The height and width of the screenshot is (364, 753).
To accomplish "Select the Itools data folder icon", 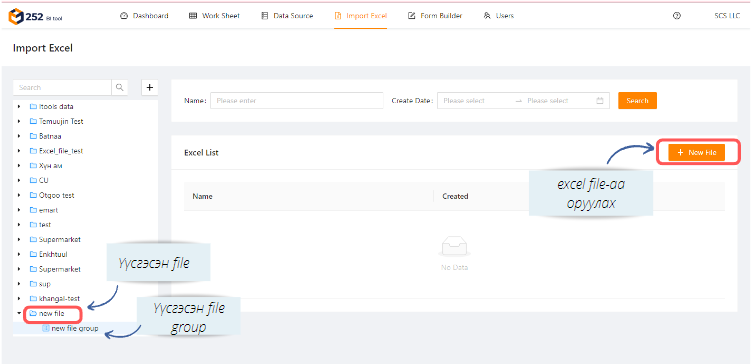I will click(x=33, y=107).
